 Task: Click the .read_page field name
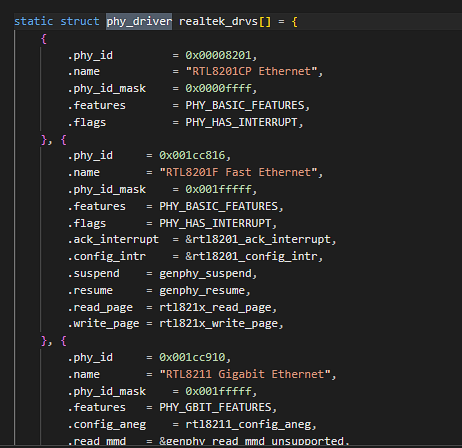pyautogui.click(x=100, y=307)
